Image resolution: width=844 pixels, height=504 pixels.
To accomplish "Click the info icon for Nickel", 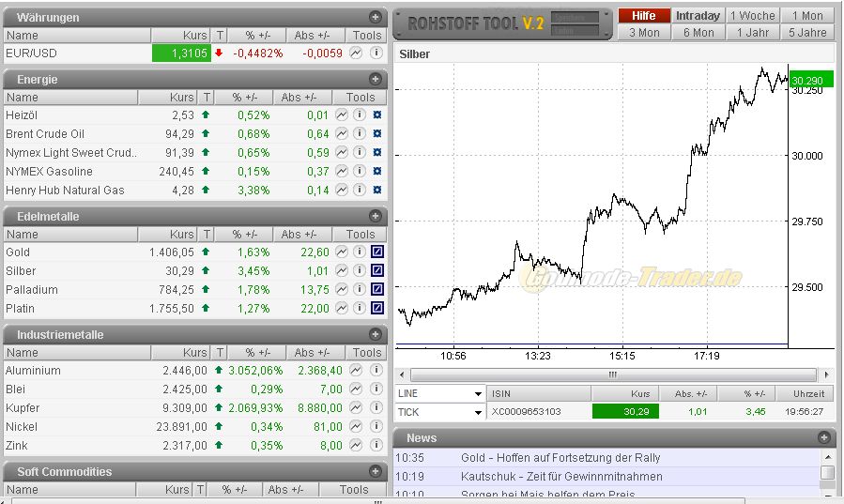I will coord(376,427).
